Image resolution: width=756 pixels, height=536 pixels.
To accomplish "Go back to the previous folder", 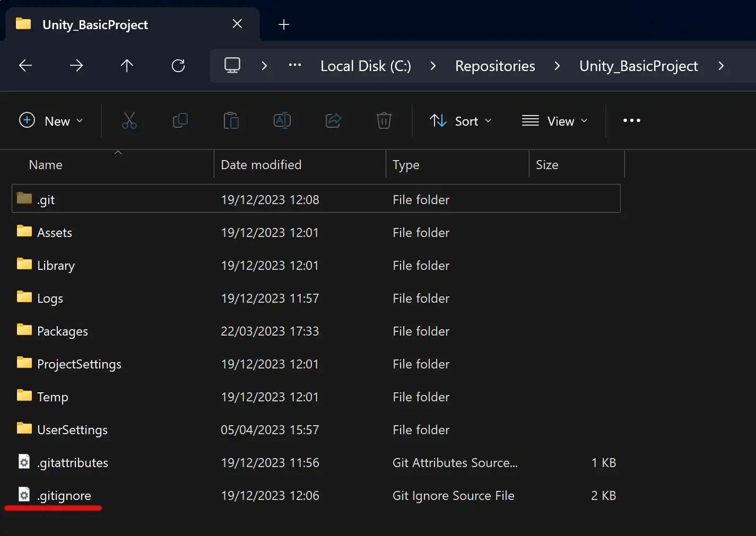I will tap(25, 66).
